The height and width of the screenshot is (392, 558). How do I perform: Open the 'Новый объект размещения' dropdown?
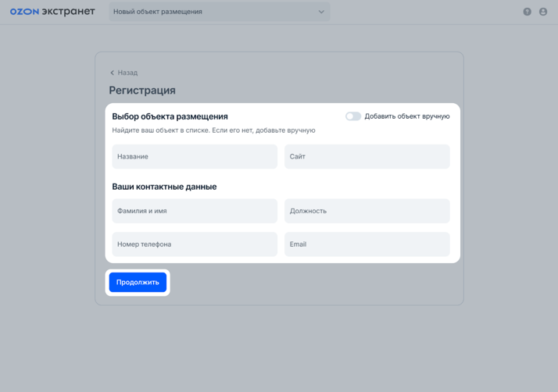211,12
